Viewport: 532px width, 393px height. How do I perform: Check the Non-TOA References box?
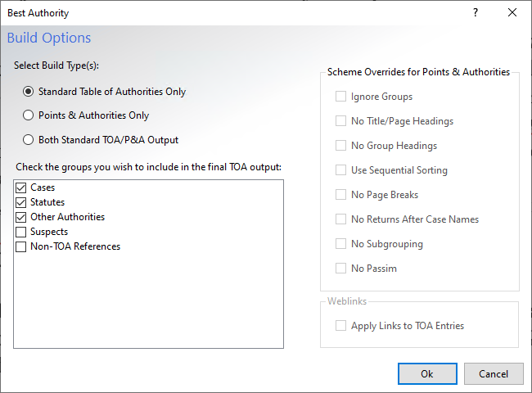click(21, 246)
